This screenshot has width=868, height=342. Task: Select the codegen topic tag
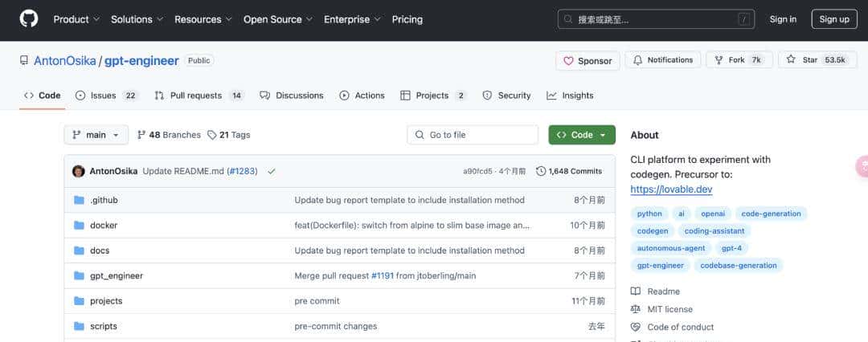pyautogui.click(x=653, y=230)
